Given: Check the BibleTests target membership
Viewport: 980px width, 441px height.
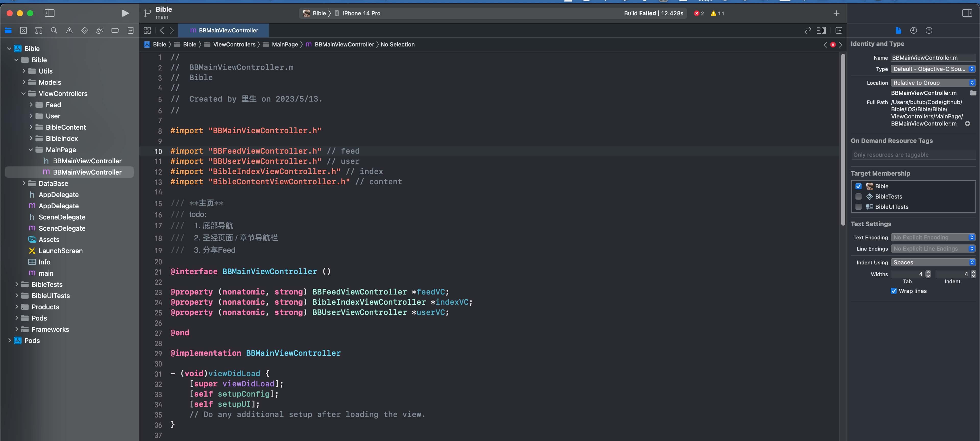Looking at the screenshot, I should (858, 196).
